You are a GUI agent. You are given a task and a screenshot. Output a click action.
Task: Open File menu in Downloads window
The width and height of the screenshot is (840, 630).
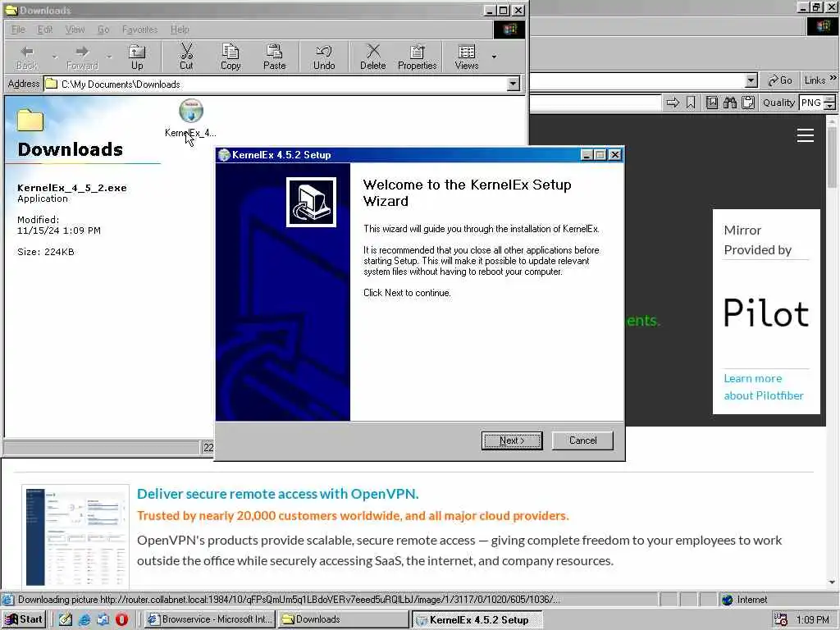18,30
